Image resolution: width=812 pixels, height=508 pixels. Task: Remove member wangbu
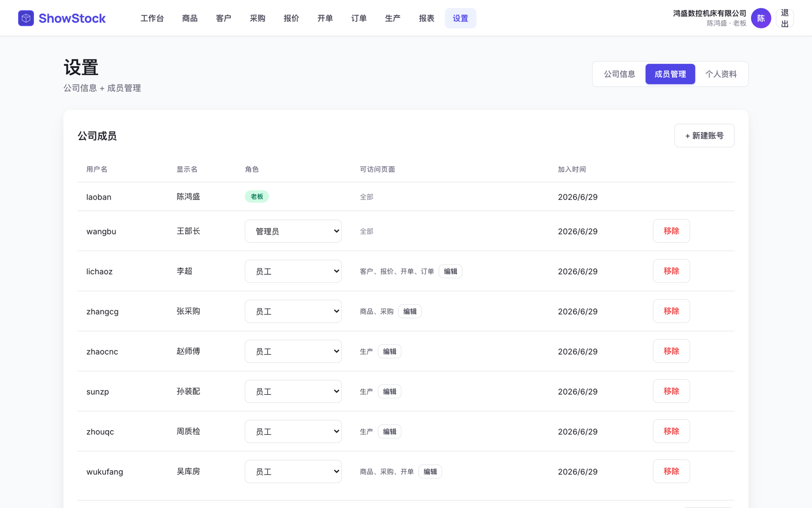pos(671,231)
